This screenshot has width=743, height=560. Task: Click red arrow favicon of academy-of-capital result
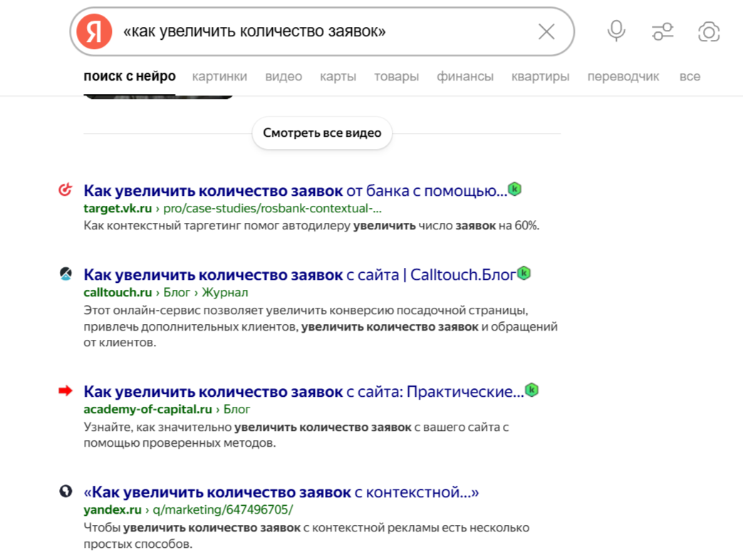(x=66, y=390)
